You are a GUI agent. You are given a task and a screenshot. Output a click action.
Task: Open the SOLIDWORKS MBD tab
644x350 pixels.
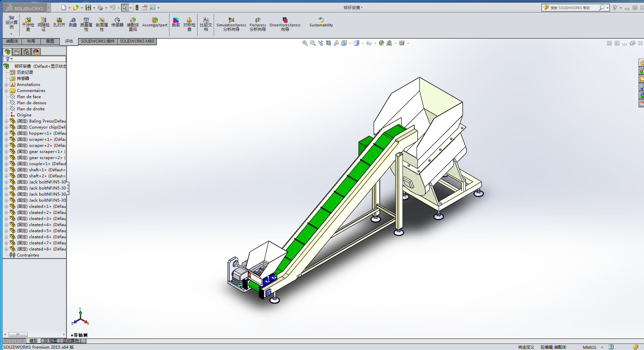click(x=137, y=41)
